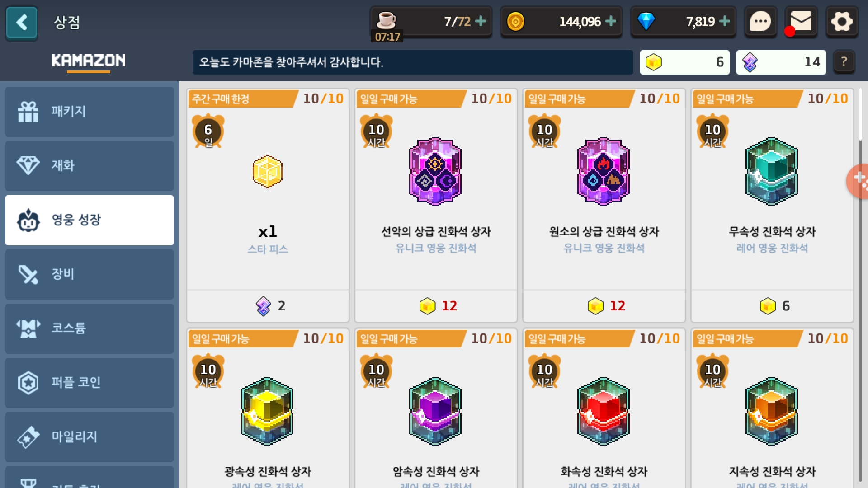Open the chat speech bubble icon
The height and width of the screenshot is (488, 868).
pos(760,21)
